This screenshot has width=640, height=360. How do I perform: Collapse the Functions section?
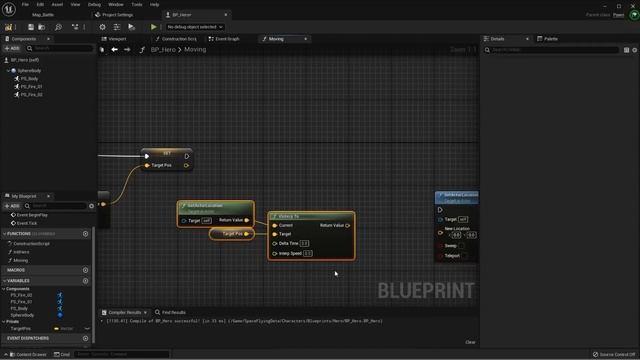tap(5, 233)
